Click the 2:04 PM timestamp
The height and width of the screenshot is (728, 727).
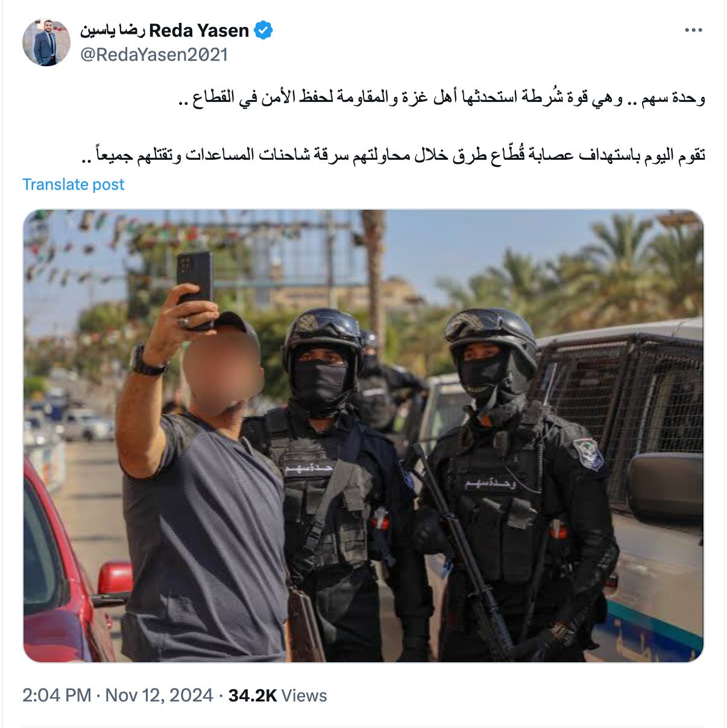[57, 695]
